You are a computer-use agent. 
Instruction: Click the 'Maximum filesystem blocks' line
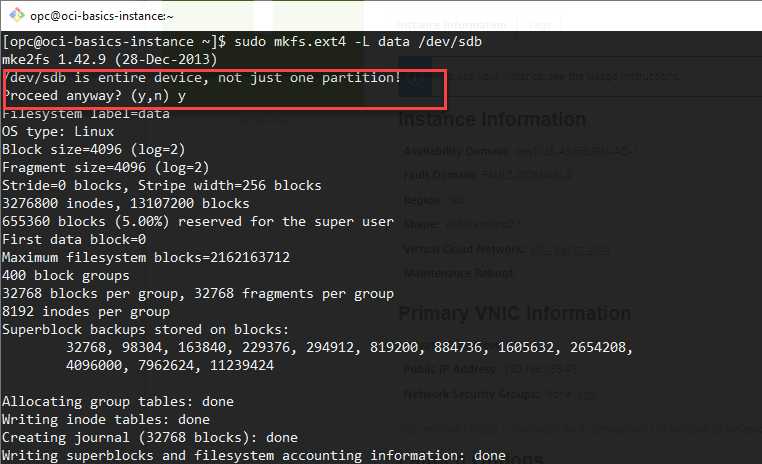tap(146, 258)
